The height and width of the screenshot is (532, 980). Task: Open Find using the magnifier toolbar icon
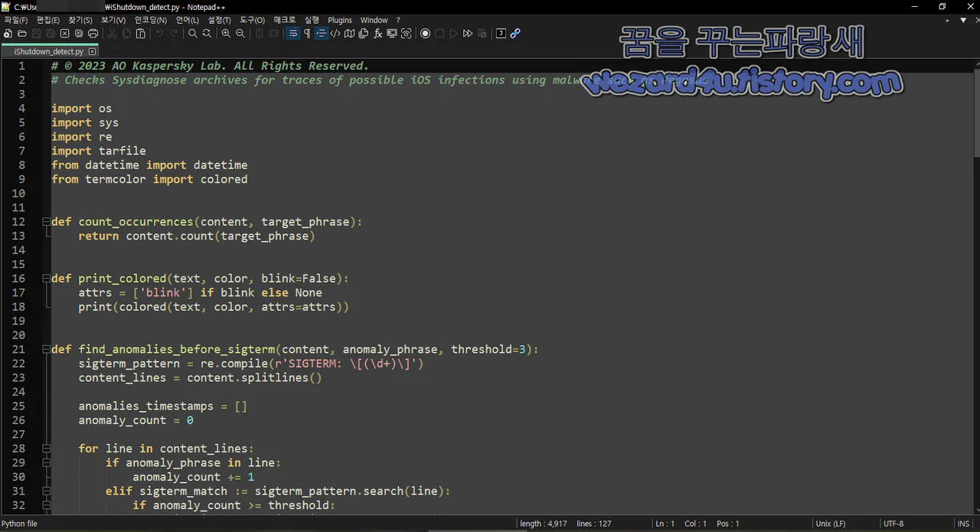click(192, 33)
